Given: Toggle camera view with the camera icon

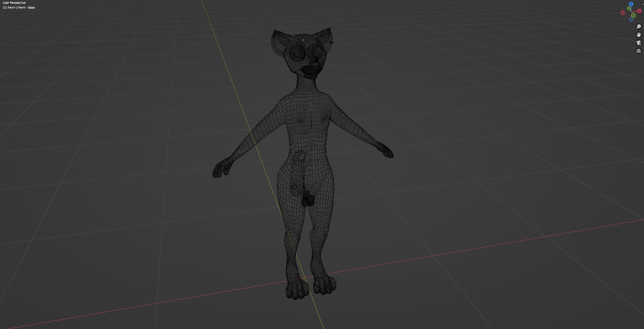Looking at the screenshot, I should pos(639,42).
